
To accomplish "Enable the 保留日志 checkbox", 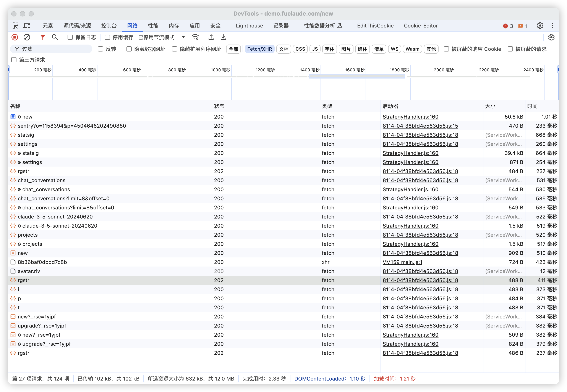I will pyautogui.click(x=70, y=37).
